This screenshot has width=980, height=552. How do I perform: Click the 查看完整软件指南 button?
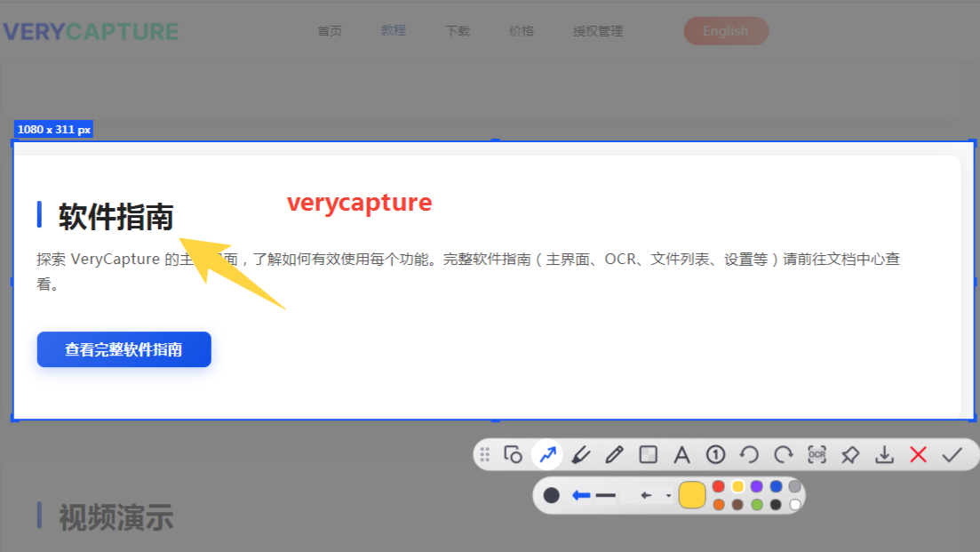[x=123, y=349]
